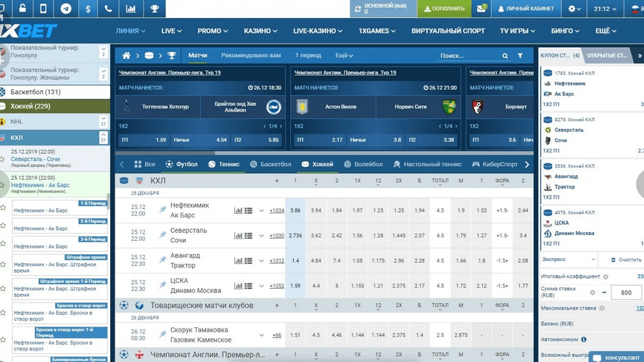Open the messages envelope icon
644x362 pixels.
point(481,8)
